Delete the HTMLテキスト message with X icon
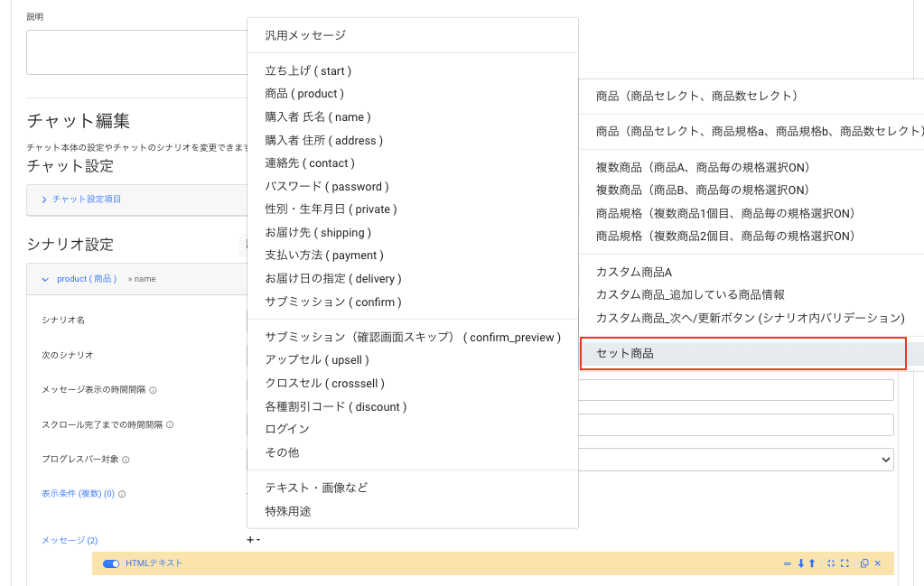 [x=878, y=563]
